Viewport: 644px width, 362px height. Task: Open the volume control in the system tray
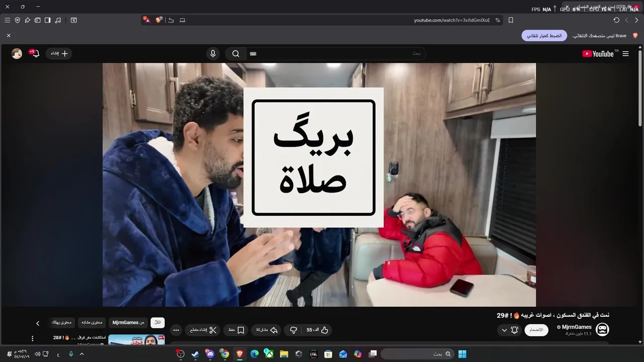point(37,354)
